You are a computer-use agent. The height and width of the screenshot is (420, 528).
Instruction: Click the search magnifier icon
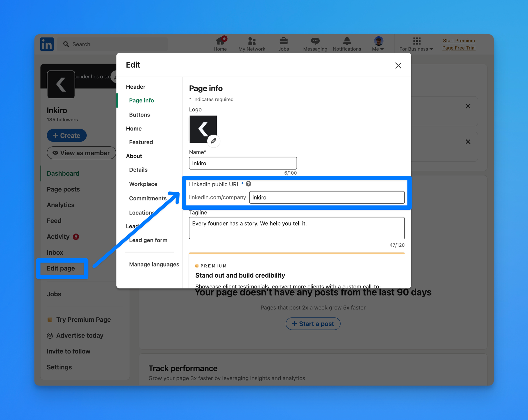[x=66, y=44]
